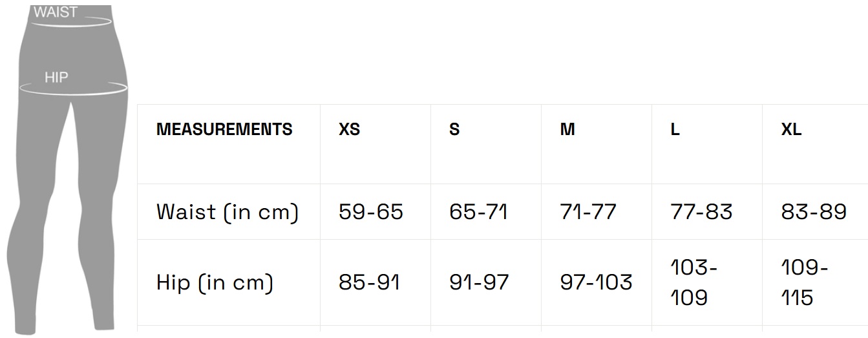Click the Waist (in cm) row label

[x=228, y=212]
